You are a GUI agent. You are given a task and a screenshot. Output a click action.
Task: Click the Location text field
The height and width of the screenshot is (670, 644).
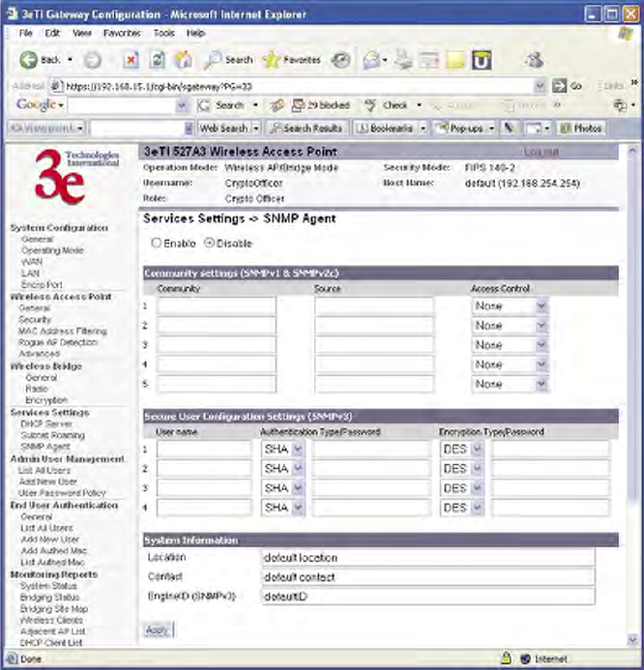428,558
